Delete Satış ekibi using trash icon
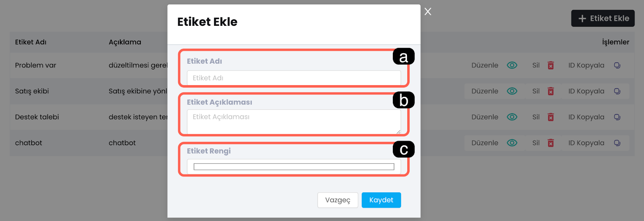The width and height of the screenshot is (644, 221). click(551, 91)
